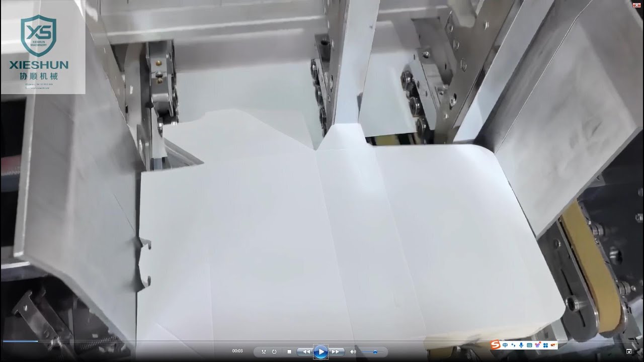The height and width of the screenshot is (362, 644).
Task: Adjust the volume slider handle
Action: 375,352
